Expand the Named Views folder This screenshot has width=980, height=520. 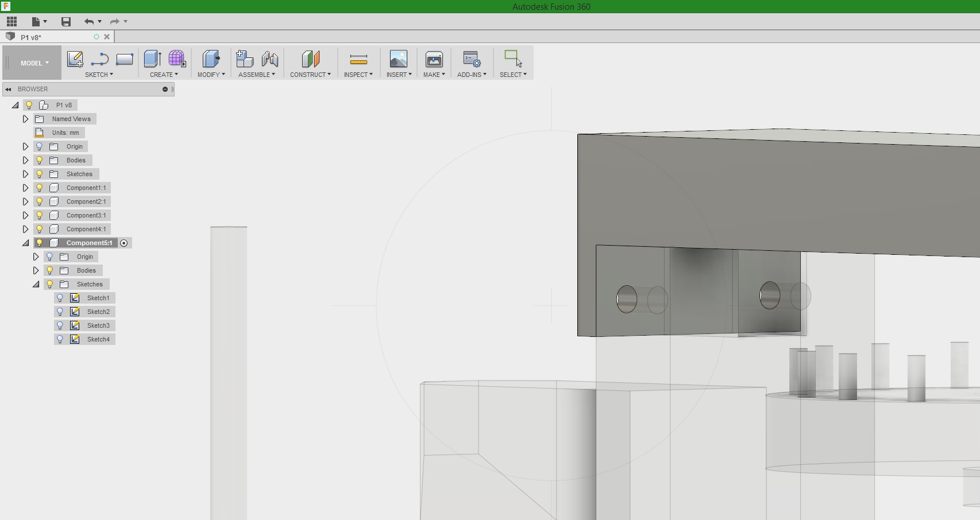pos(25,119)
